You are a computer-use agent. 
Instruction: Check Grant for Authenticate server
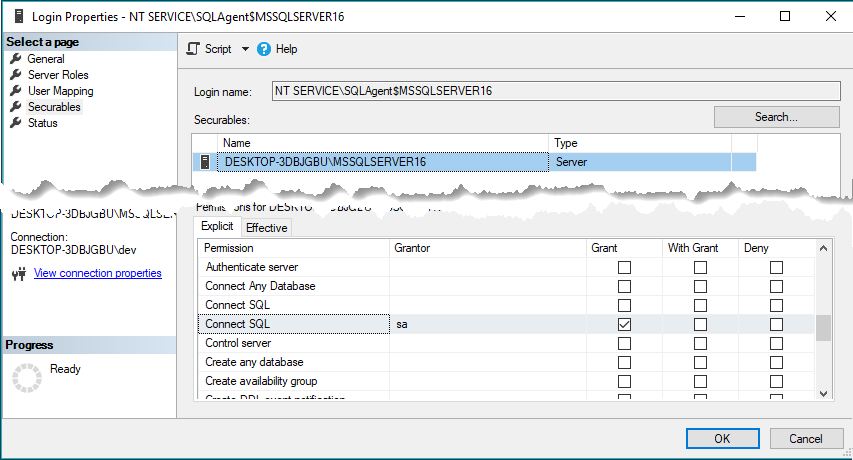tap(625, 268)
